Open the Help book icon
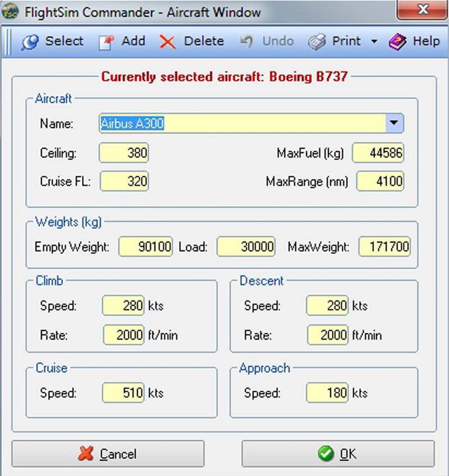The image size is (449, 476). pyautogui.click(x=397, y=42)
